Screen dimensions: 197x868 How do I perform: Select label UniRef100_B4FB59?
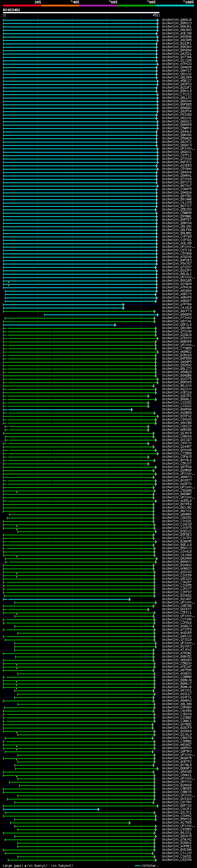pos(177,358)
